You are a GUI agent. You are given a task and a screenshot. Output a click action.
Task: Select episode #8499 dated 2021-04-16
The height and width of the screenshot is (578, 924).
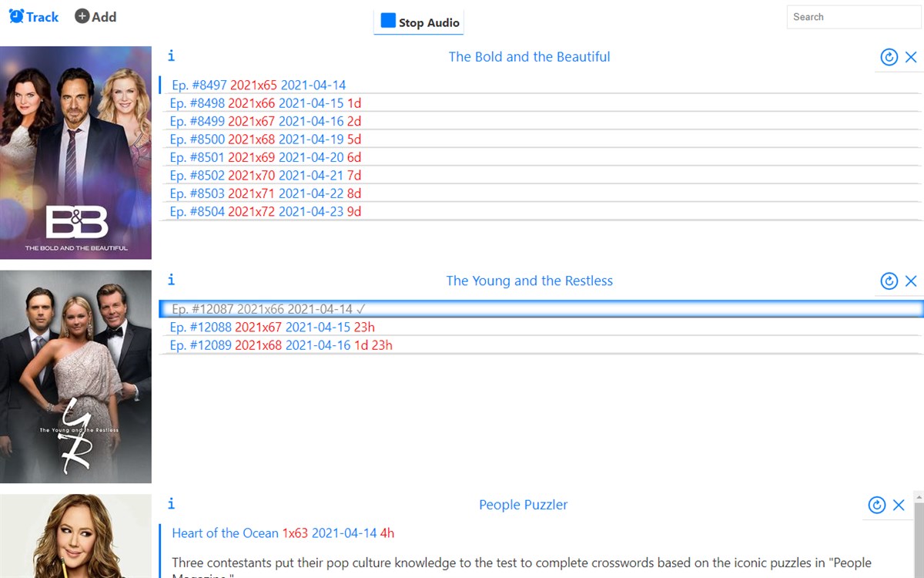click(x=541, y=121)
